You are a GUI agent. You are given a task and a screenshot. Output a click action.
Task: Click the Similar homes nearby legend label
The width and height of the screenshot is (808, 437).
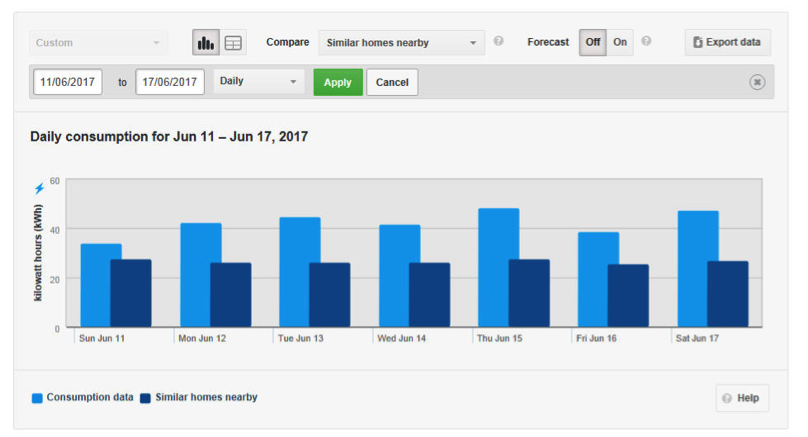[206, 397]
